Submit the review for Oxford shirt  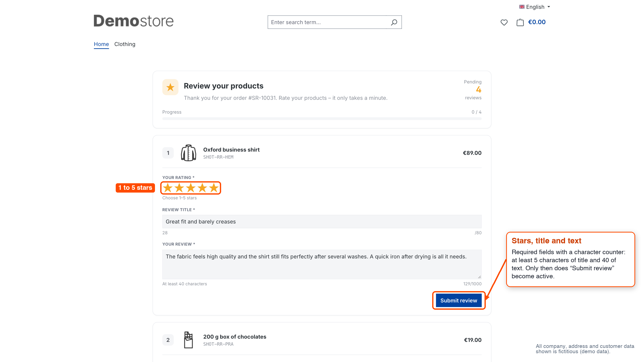click(459, 300)
